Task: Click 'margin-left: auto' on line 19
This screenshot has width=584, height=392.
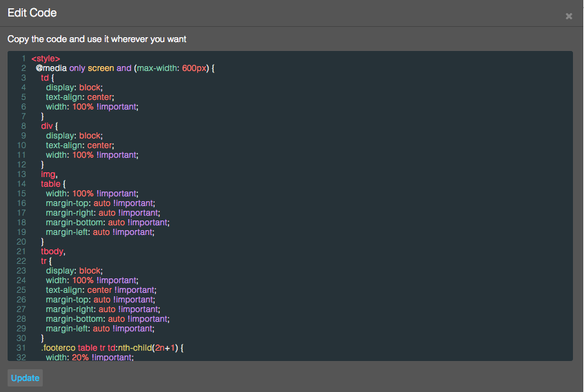Action: pyautogui.click(x=78, y=232)
